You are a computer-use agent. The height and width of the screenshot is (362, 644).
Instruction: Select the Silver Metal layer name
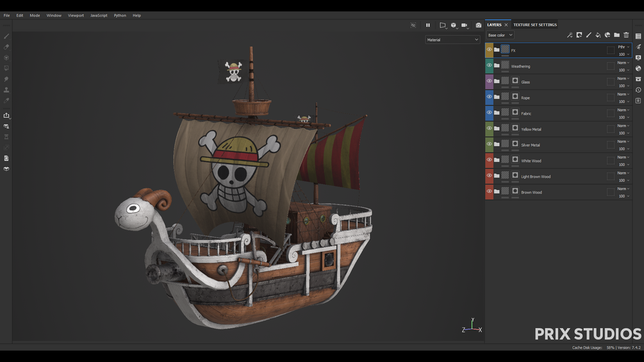(530, 145)
